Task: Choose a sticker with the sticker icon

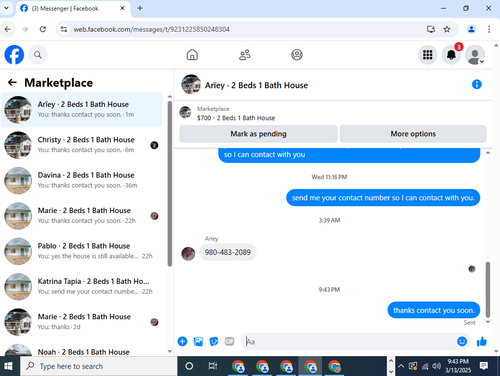Action: pos(214,341)
